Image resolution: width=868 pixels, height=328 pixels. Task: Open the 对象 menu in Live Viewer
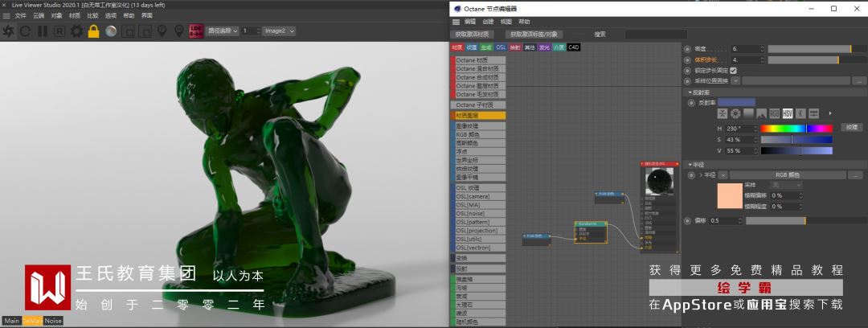click(56, 16)
